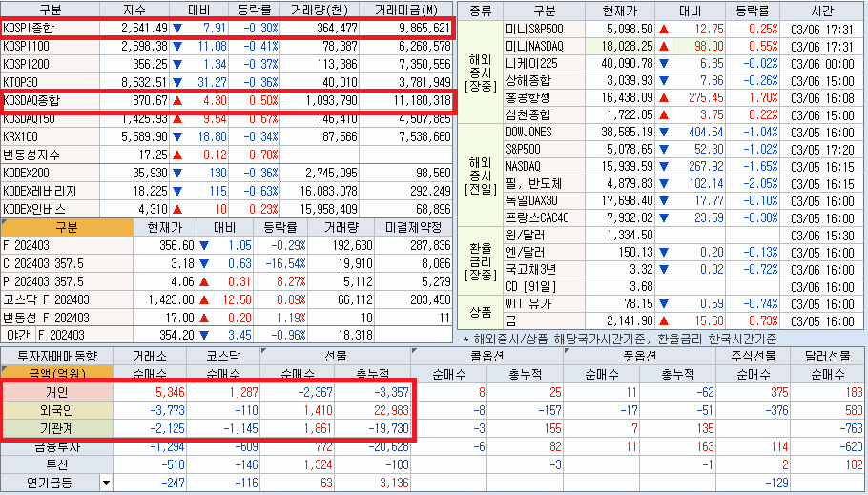Select the 개인 investor row label

coord(57,393)
